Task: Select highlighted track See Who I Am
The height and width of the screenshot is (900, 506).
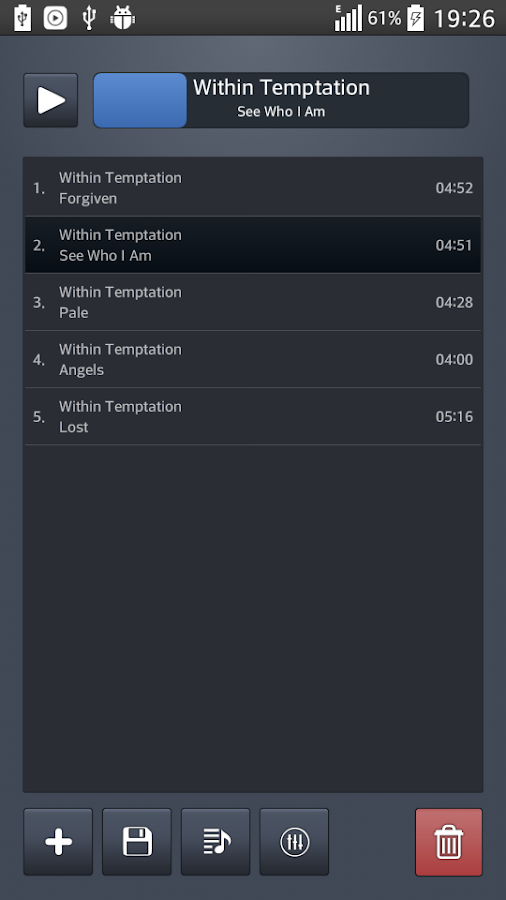Action: [x=253, y=245]
